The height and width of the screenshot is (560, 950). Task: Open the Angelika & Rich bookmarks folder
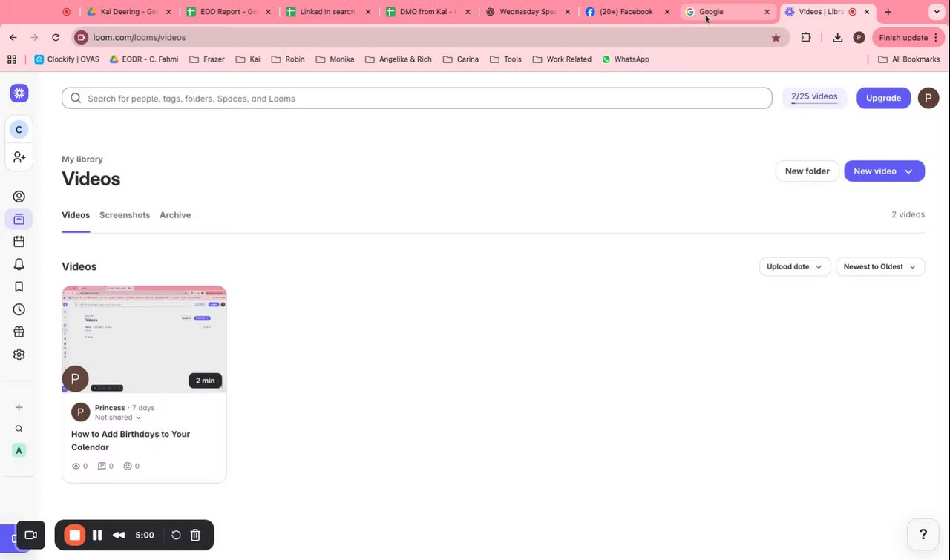399,59
